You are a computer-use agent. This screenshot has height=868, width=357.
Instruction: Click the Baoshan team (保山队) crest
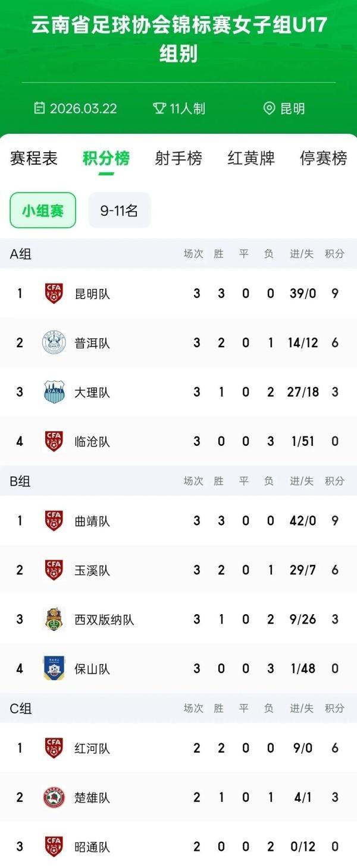click(x=54, y=668)
